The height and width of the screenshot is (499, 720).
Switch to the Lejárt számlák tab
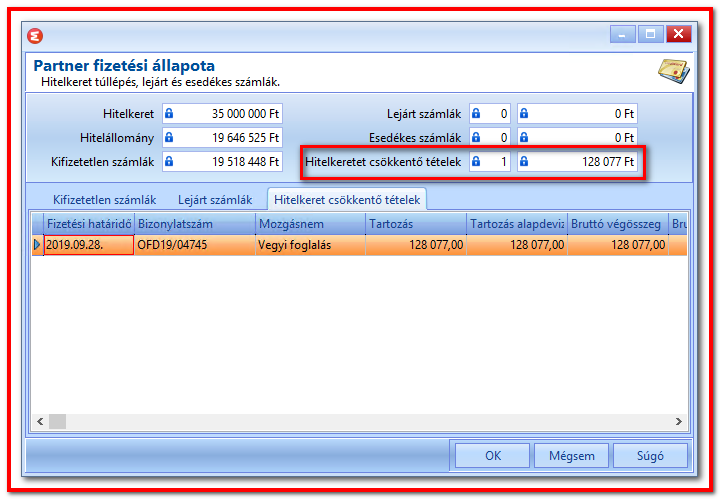coord(215,200)
